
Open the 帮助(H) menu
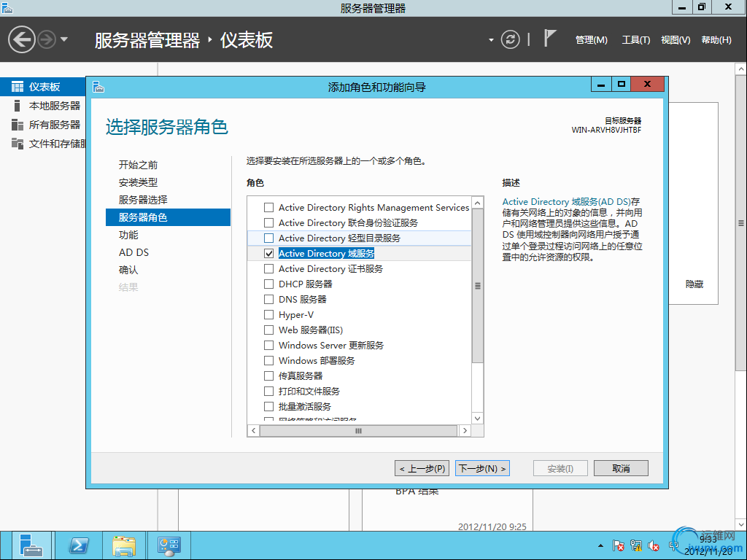[x=716, y=40]
